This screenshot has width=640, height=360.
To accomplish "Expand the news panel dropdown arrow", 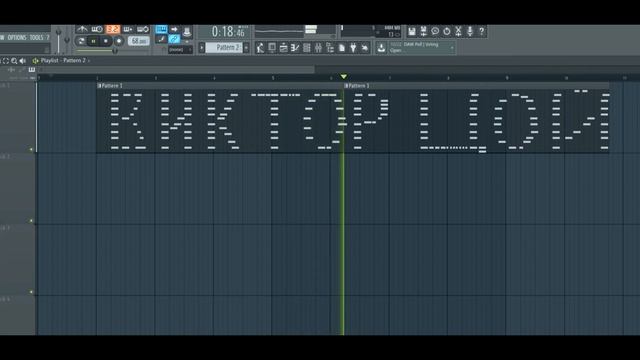I will 452,48.
